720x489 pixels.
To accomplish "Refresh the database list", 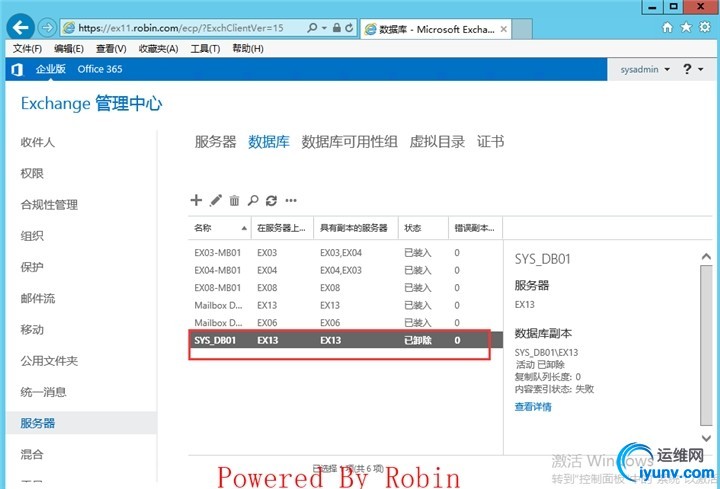I will 271,200.
